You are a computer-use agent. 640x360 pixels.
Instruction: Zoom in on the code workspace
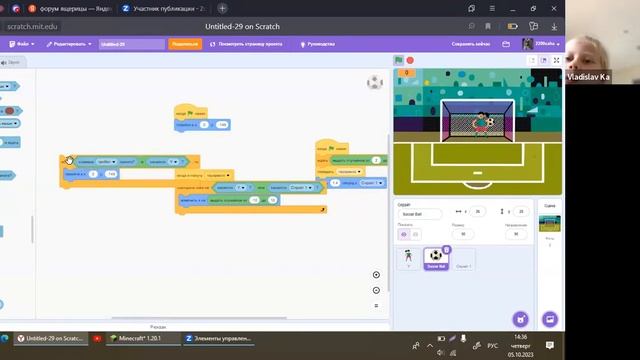[376, 275]
